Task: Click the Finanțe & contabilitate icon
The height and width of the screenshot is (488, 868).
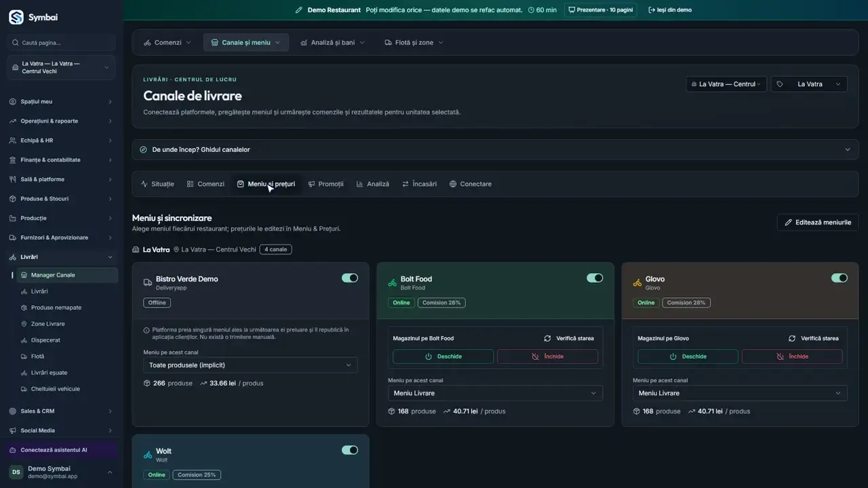Action: [13, 160]
